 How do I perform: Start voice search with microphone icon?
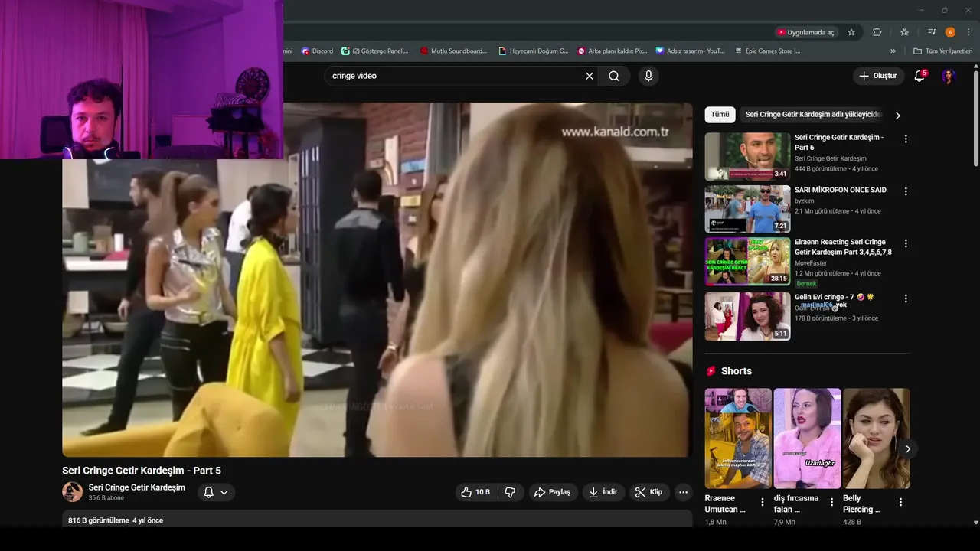[648, 76]
